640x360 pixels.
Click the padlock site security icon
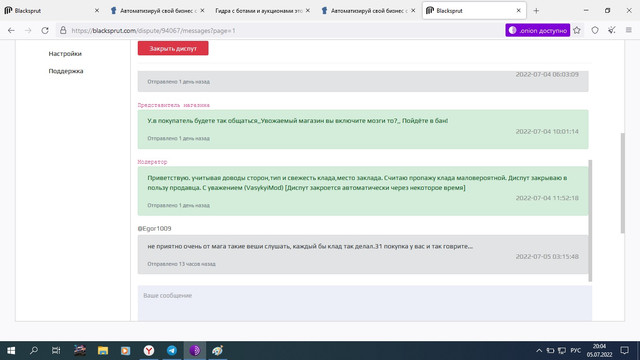pos(63,30)
